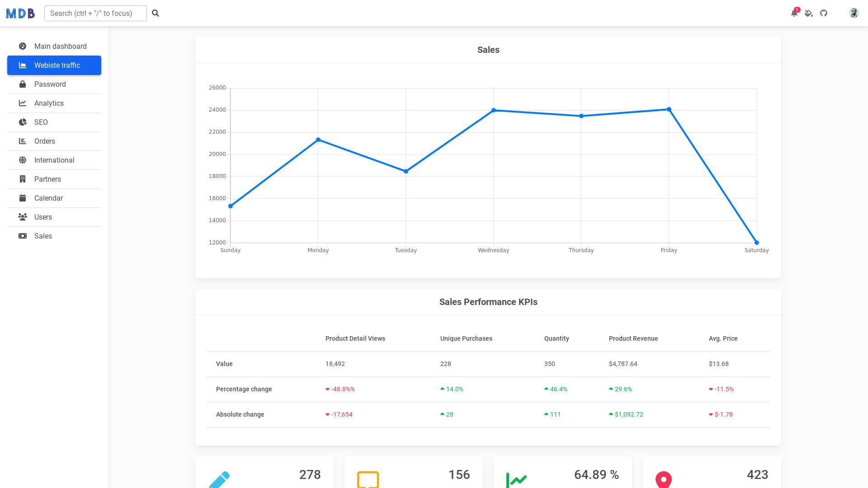Click the Users sidebar icon
Viewport: 868px width, 488px height.
[23, 217]
